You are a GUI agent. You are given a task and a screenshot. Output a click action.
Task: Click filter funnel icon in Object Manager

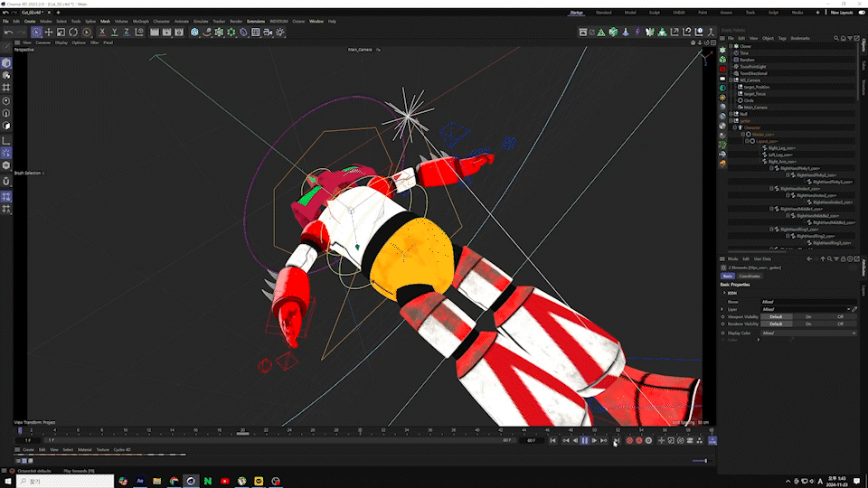tap(850, 38)
